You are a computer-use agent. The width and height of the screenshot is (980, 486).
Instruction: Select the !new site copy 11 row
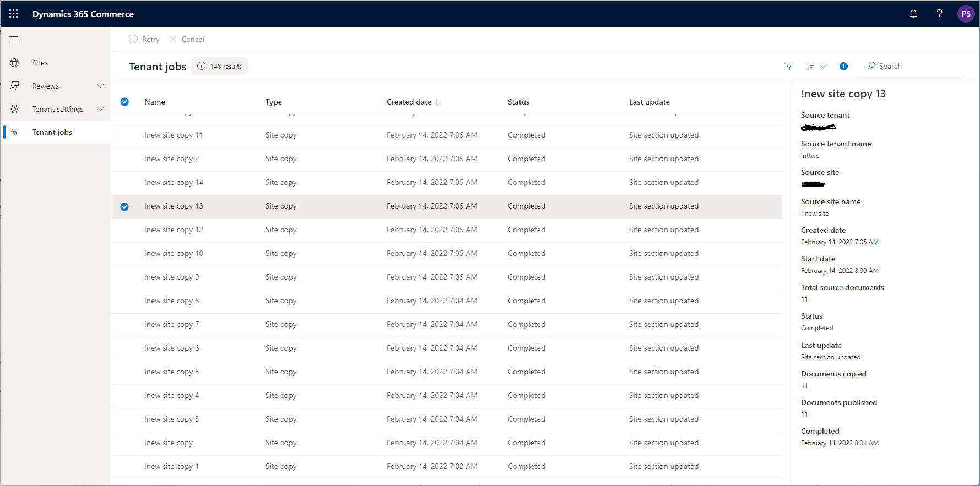pos(446,135)
